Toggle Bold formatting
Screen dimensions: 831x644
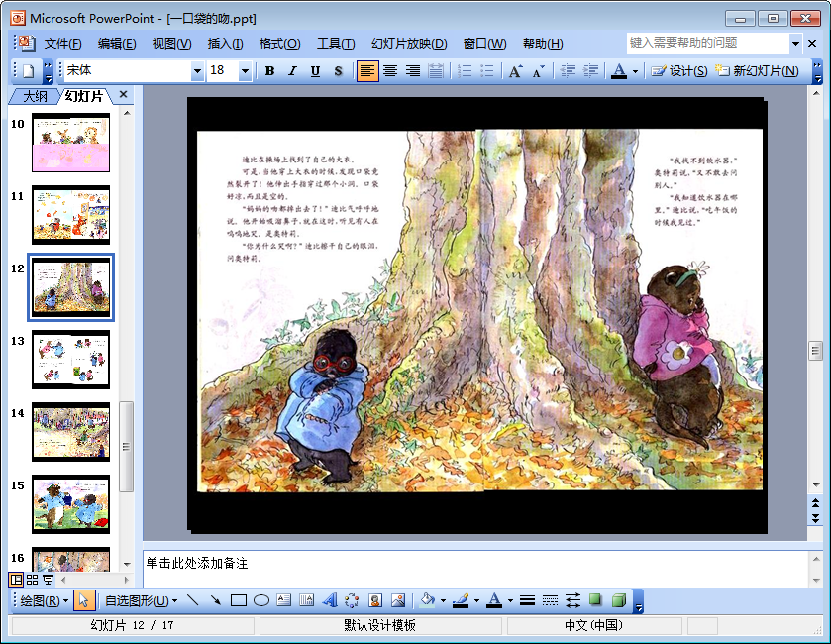(269, 71)
